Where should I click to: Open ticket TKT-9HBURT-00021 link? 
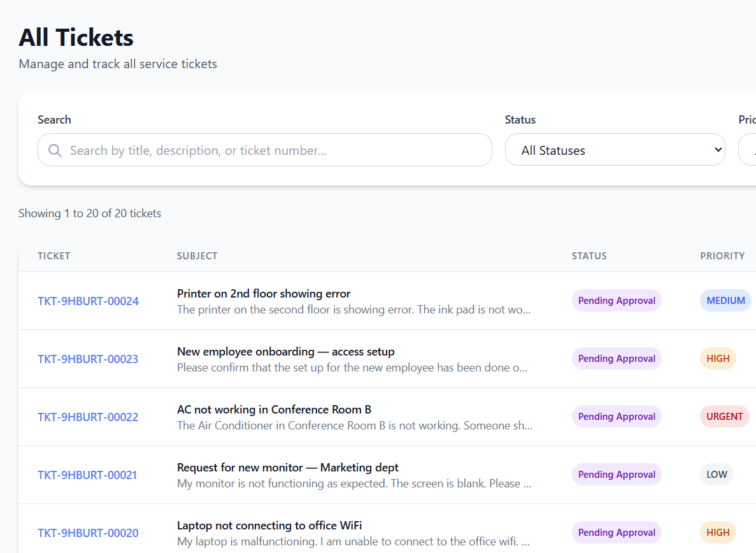point(87,475)
